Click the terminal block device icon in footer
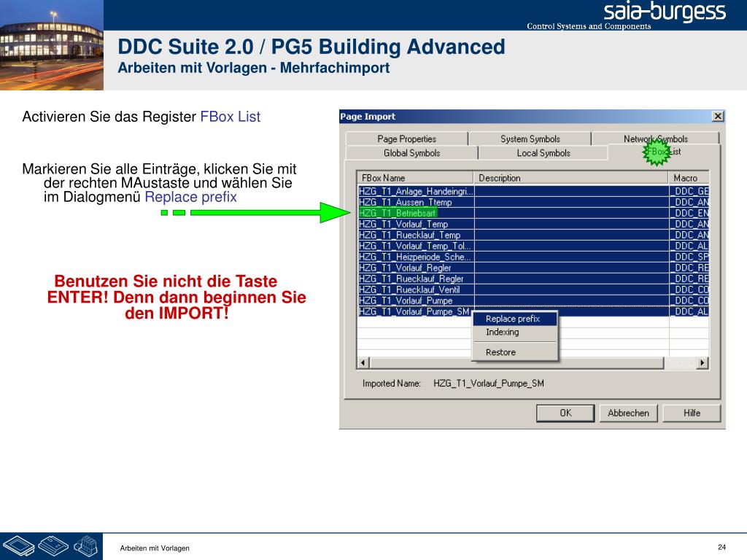Viewport: 747px width, 560px height. click(86, 545)
